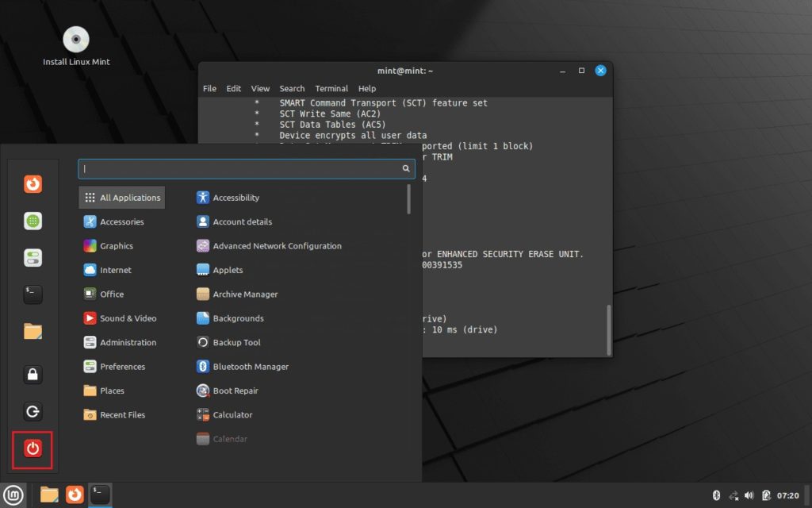Click the clock showing 07:20
812x508 pixels.
click(787, 495)
